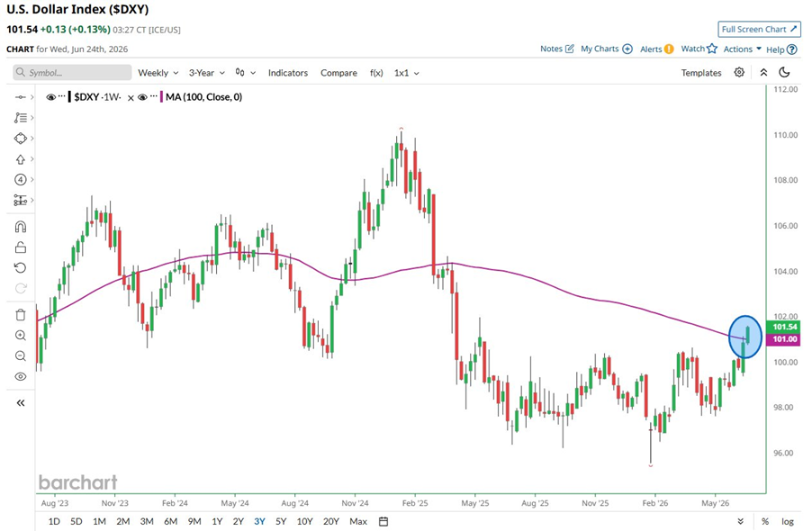
Task: Select the 1M time range
Action: point(99,521)
